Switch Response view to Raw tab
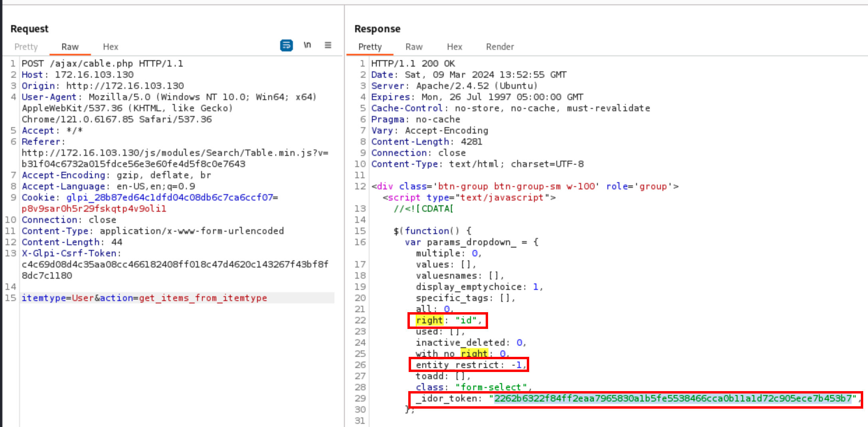The height and width of the screenshot is (427, 868). coord(414,47)
